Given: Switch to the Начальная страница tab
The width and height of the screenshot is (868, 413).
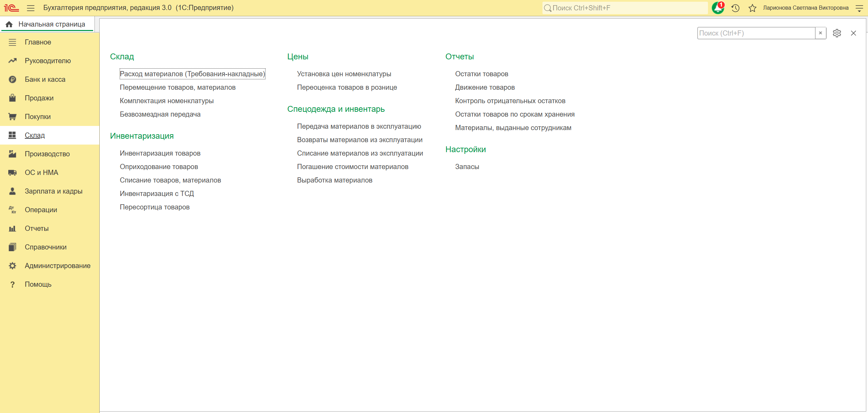Looking at the screenshot, I should (48, 24).
